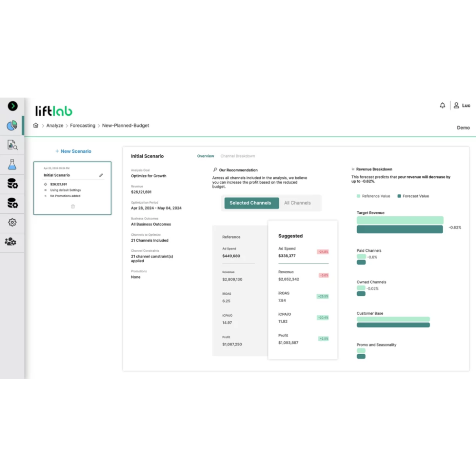Delete the Initial Scenario via trash icon
The width and height of the screenshot is (476, 476).
[73, 207]
